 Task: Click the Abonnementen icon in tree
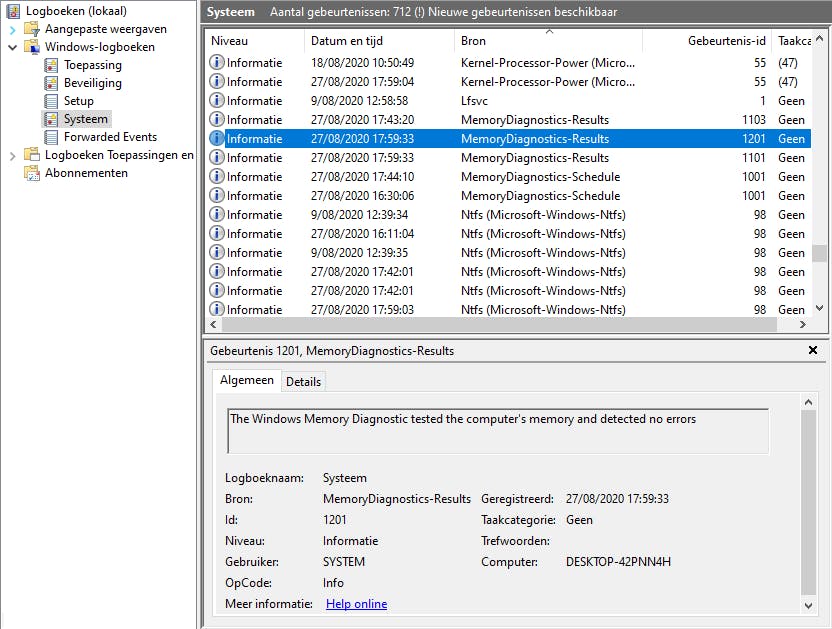click(31, 173)
